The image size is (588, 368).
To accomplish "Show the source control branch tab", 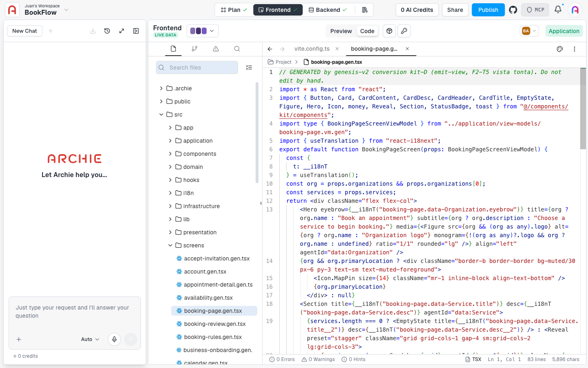I will pos(195,49).
